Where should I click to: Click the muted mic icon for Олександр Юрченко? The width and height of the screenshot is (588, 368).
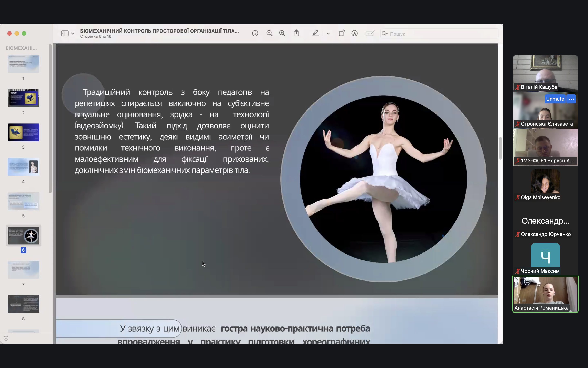[518, 234]
